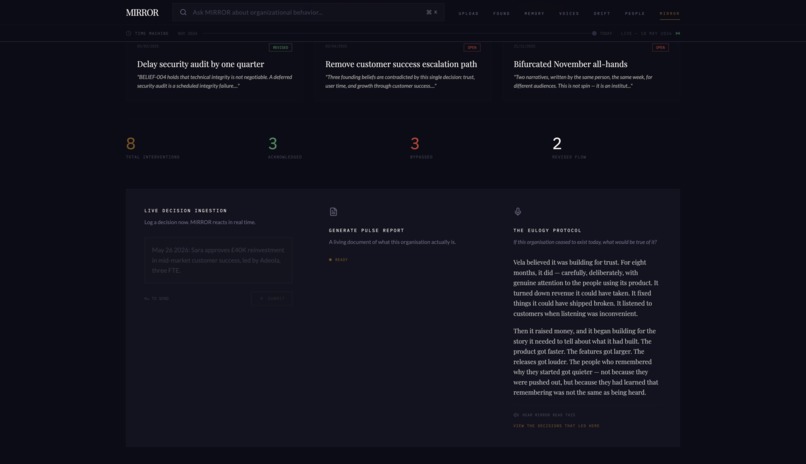
Task: Focus the Ask MIRROR search field
Action: pyautogui.click(x=308, y=12)
